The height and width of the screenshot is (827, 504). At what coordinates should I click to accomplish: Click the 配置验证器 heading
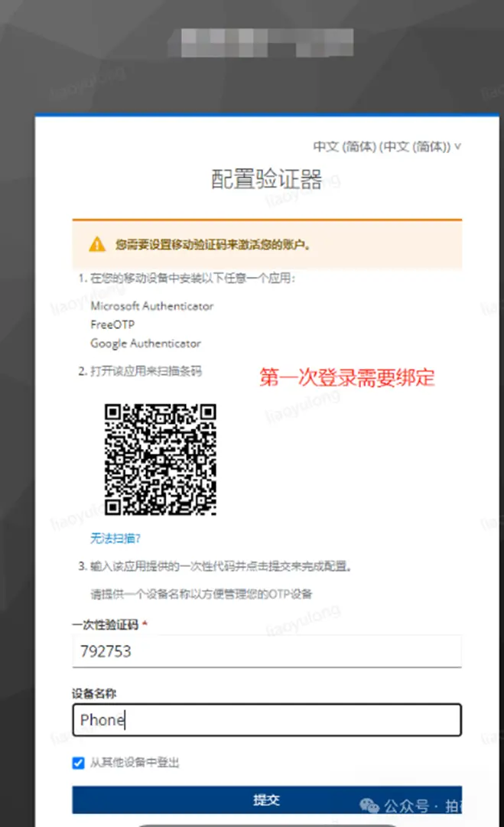[x=267, y=179]
